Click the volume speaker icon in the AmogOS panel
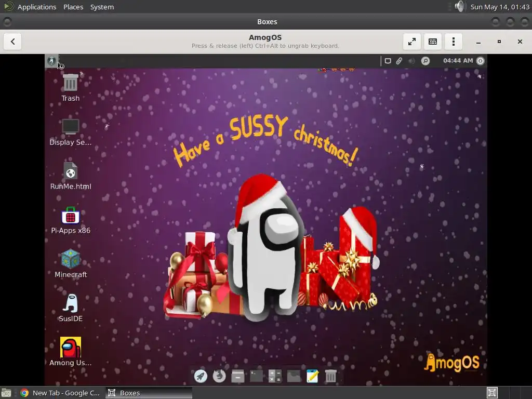Screen dimensions: 532x399 [411, 61]
